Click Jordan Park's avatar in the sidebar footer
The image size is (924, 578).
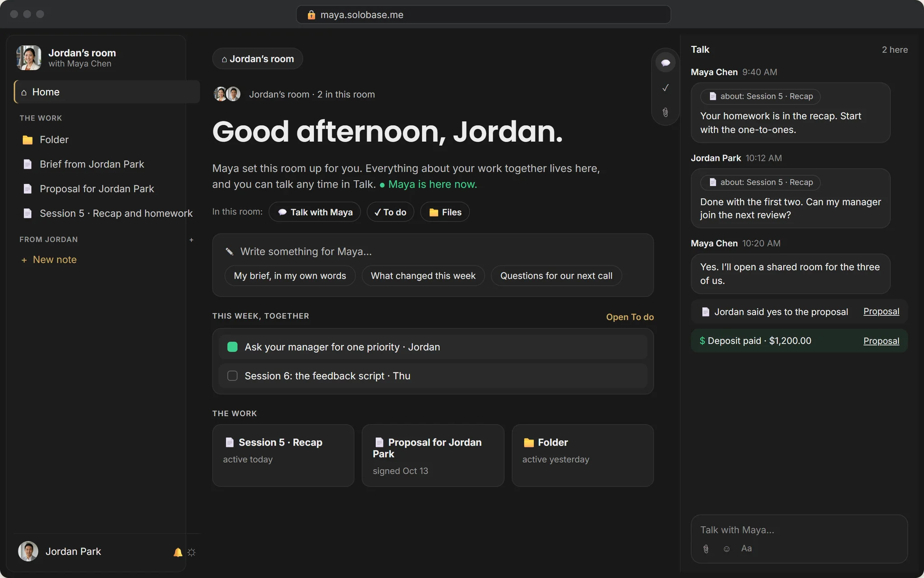[28, 551]
